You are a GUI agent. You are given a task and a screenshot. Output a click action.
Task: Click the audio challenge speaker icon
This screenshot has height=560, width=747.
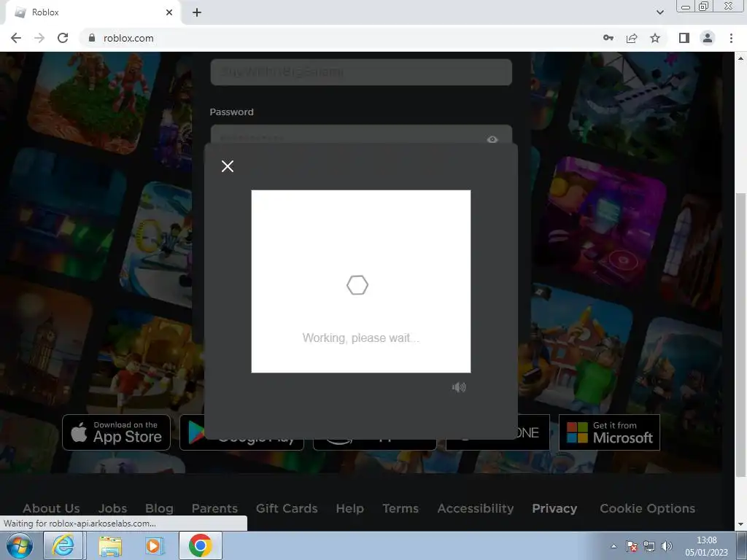coord(459,387)
